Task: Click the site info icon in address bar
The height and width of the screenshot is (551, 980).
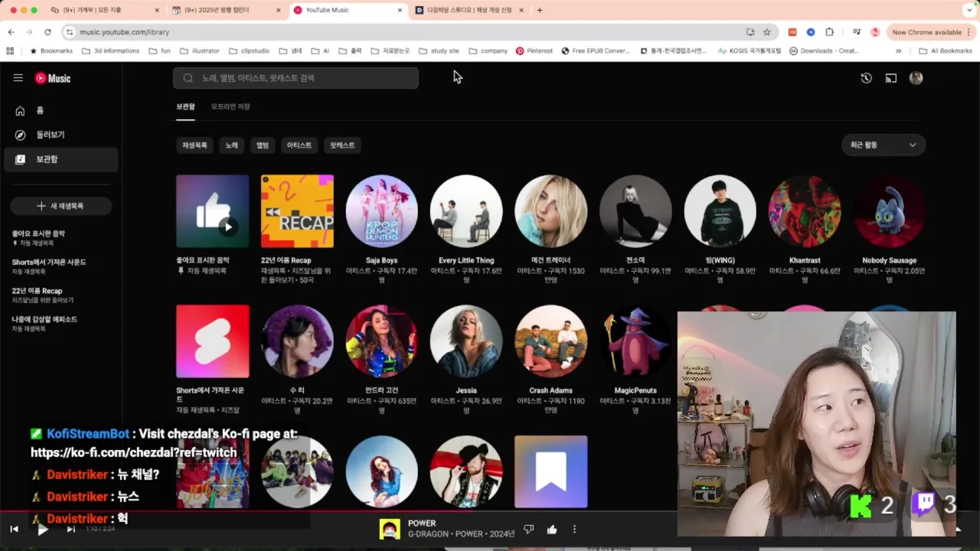Action: coord(70,32)
